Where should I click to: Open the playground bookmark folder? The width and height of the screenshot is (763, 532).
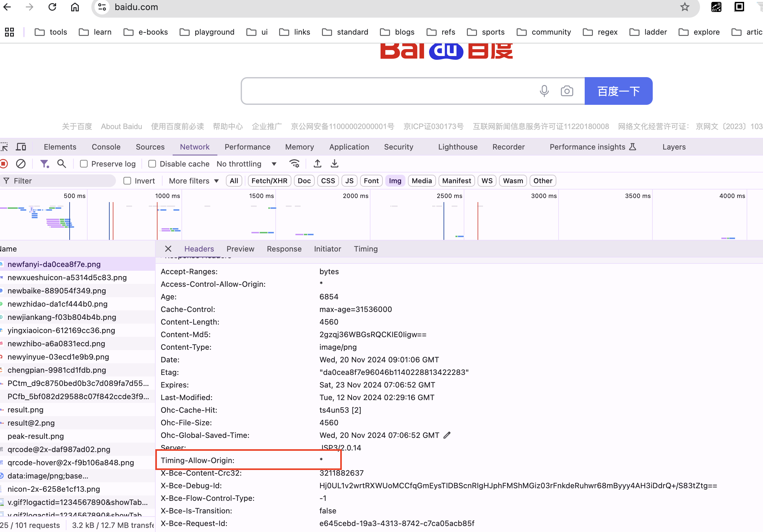point(207,32)
